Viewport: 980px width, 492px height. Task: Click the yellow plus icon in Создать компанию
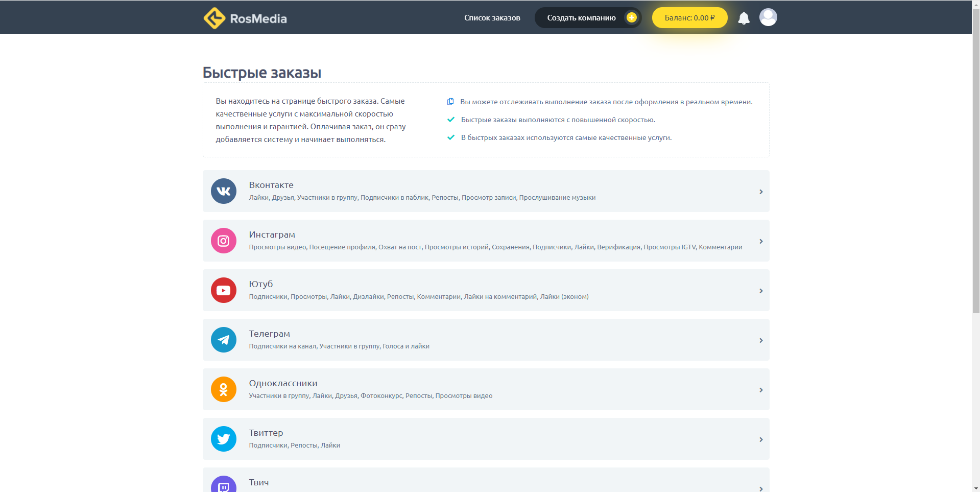coord(632,17)
